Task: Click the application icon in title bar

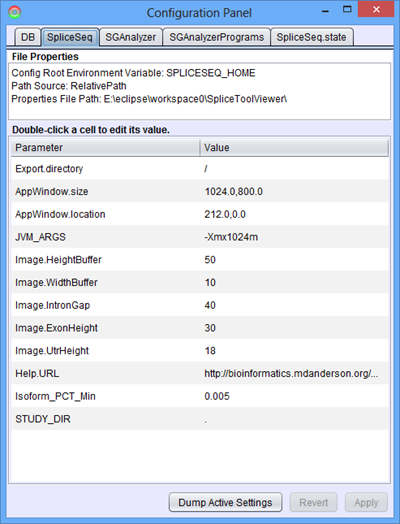Action: point(15,13)
